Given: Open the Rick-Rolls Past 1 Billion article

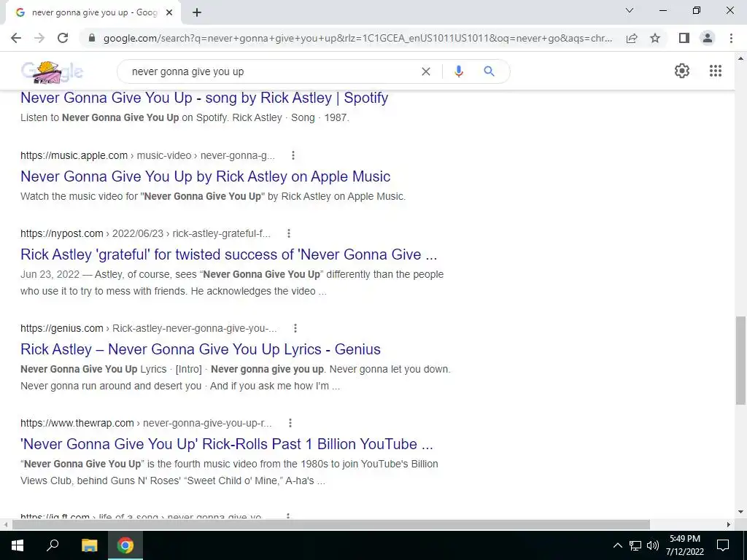Looking at the screenshot, I should (x=227, y=444).
